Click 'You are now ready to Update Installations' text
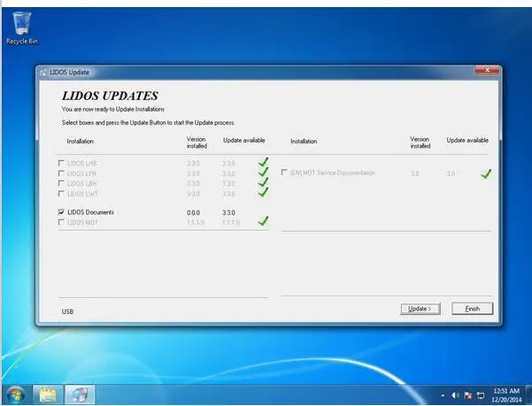This screenshot has width=532, height=406. [x=113, y=109]
